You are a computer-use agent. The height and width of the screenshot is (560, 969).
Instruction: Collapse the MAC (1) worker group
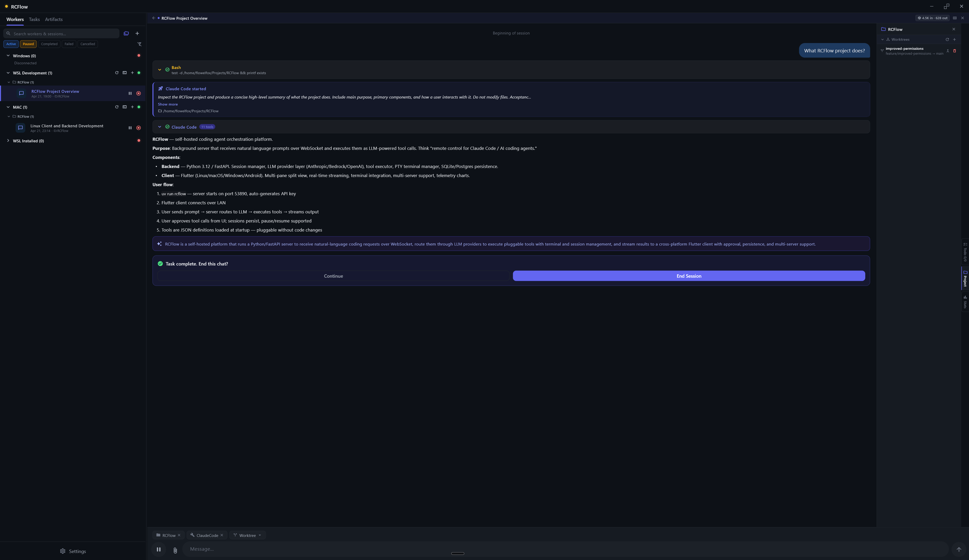[8, 107]
